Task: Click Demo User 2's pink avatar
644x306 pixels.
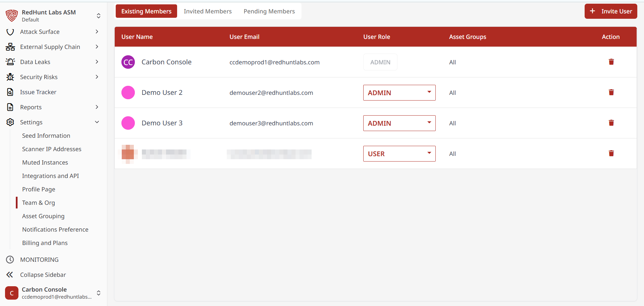Action: pyautogui.click(x=128, y=93)
